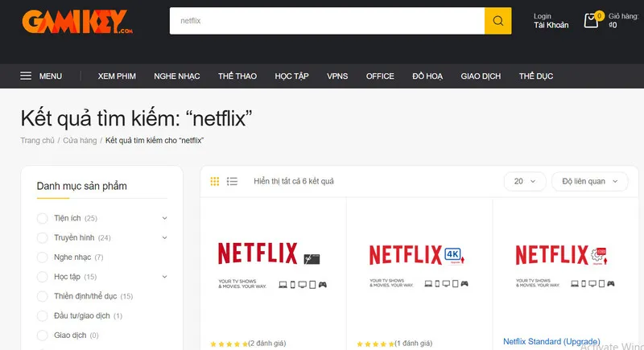Select the Thiên định/thể dục category radio

click(x=43, y=296)
